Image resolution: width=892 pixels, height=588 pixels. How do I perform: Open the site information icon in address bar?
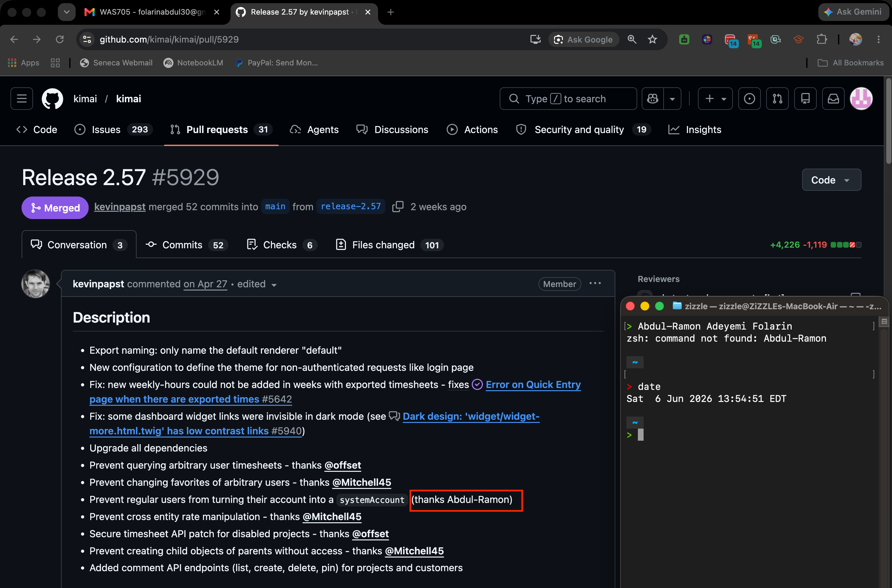[87, 39]
